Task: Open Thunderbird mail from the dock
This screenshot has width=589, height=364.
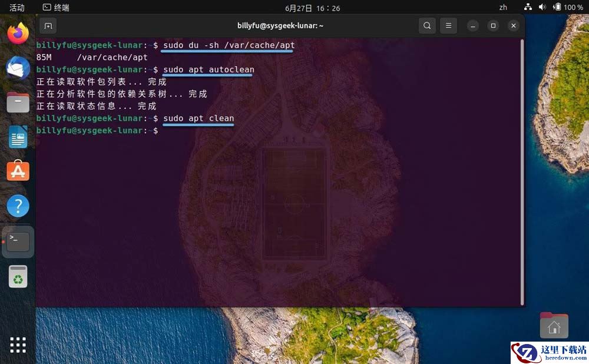Action: pyautogui.click(x=18, y=68)
